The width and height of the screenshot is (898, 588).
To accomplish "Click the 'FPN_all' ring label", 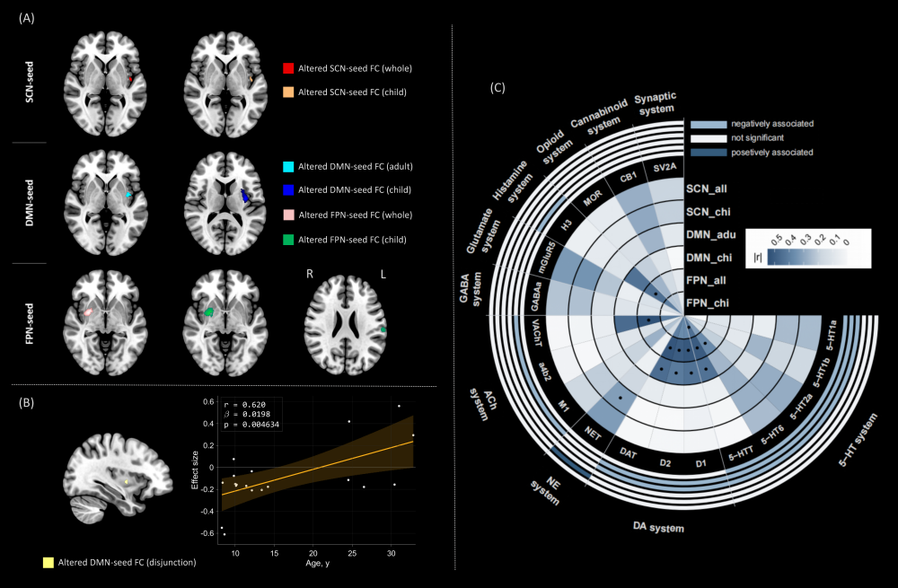I will (706, 281).
